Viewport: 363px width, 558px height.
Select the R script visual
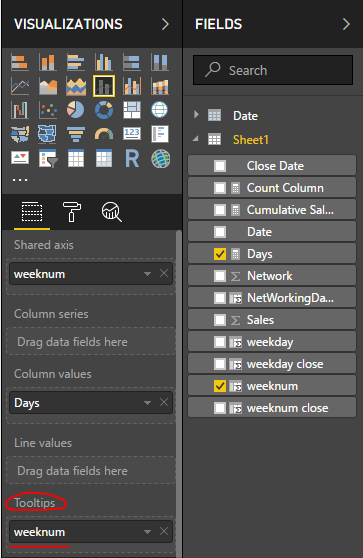(x=132, y=158)
